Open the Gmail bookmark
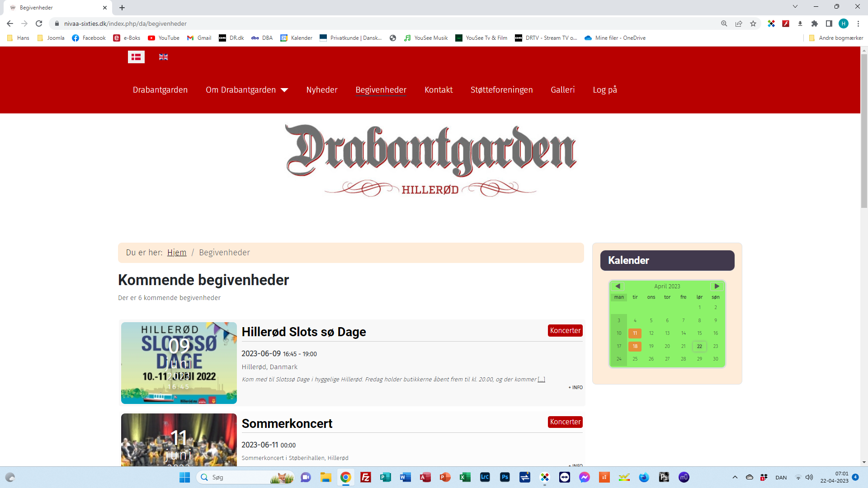Image resolution: width=868 pixels, height=488 pixels. pyautogui.click(x=199, y=38)
